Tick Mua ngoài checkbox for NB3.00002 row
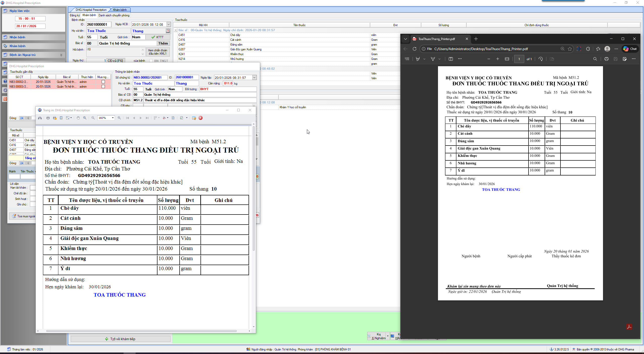Image resolution: width=644 pixels, height=354 pixels. [x=103, y=82]
